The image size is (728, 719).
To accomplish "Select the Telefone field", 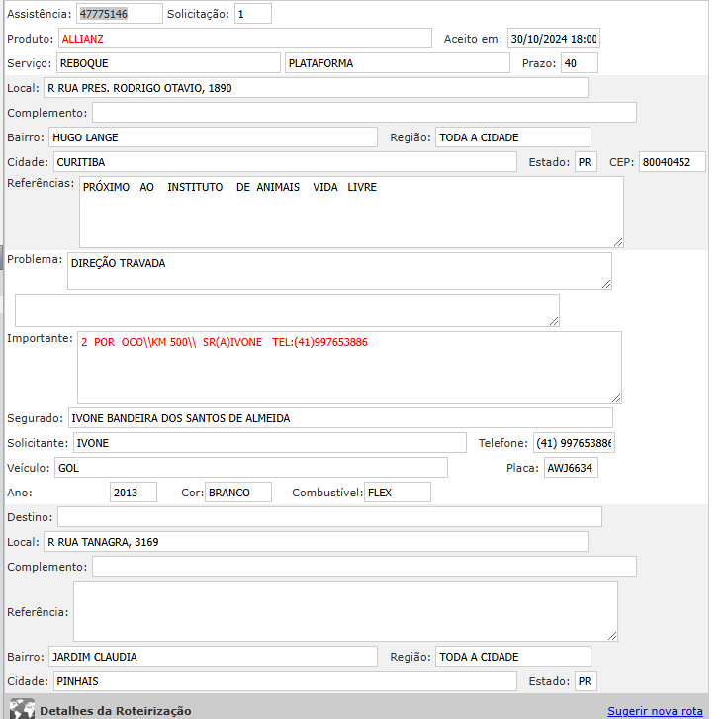I will [x=574, y=443].
